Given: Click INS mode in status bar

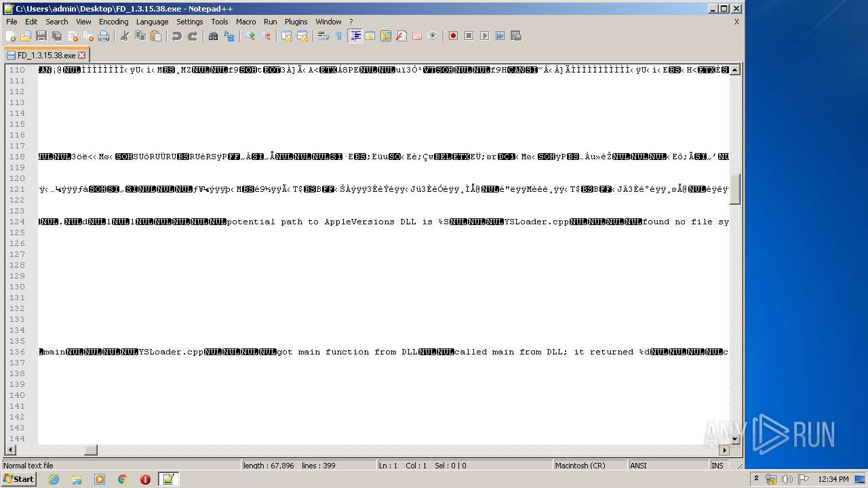Looking at the screenshot, I should [717, 466].
